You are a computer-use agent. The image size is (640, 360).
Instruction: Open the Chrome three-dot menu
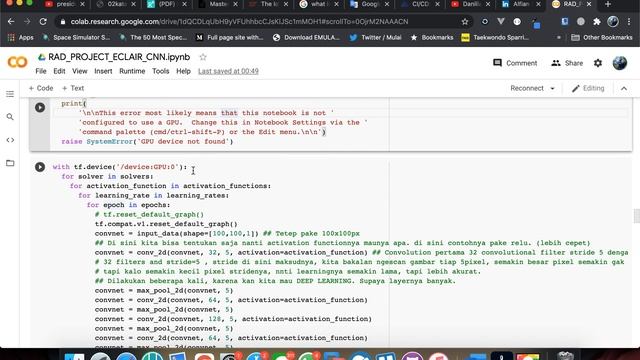[629, 22]
